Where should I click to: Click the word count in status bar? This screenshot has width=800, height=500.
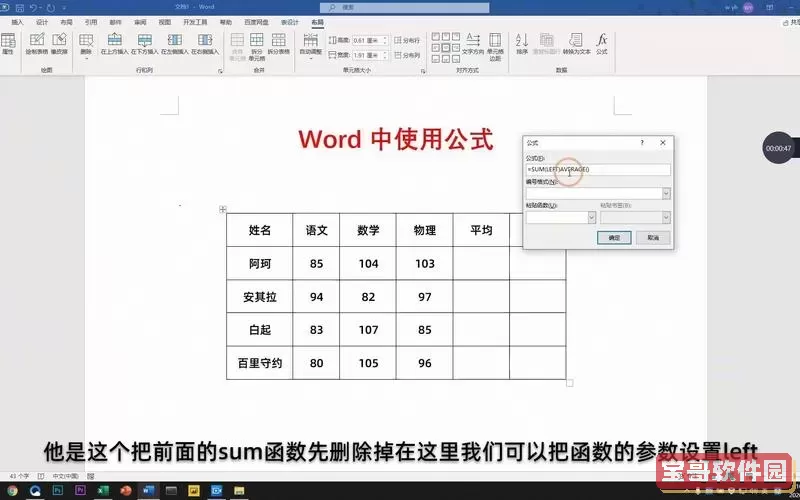point(19,476)
